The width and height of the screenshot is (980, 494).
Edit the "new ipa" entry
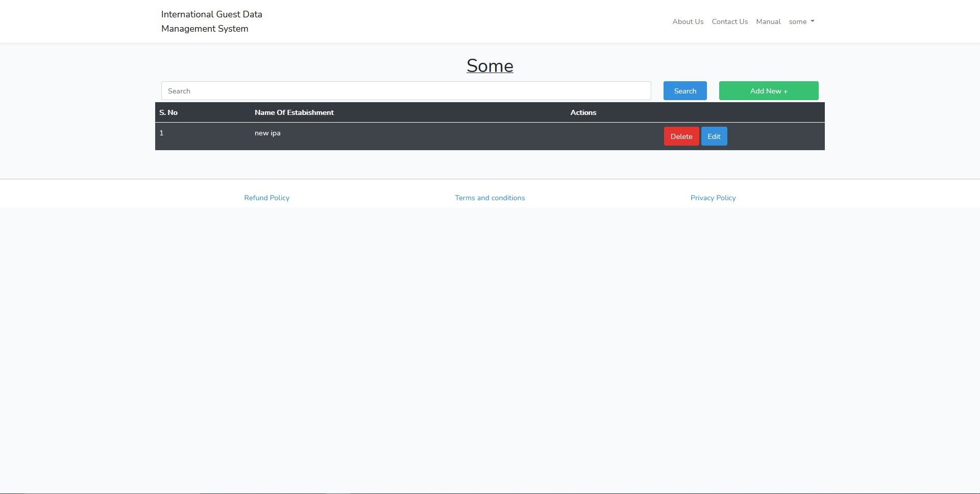tap(714, 136)
